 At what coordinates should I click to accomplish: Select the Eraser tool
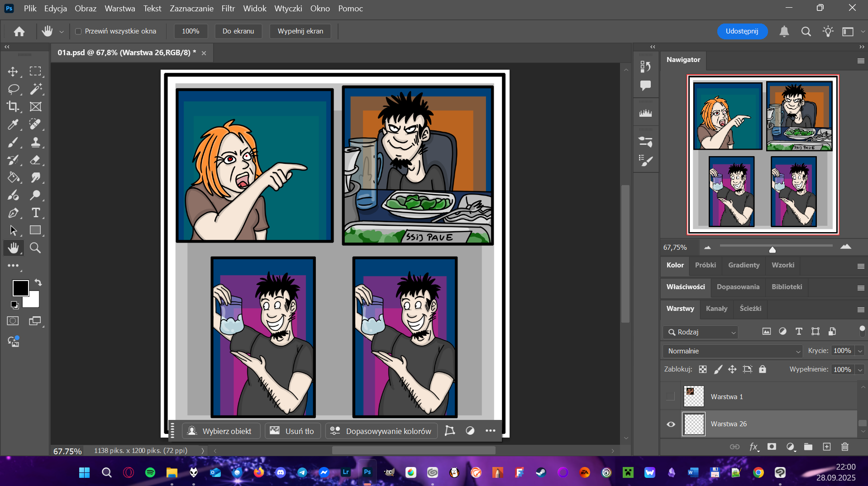(x=35, y=160)
